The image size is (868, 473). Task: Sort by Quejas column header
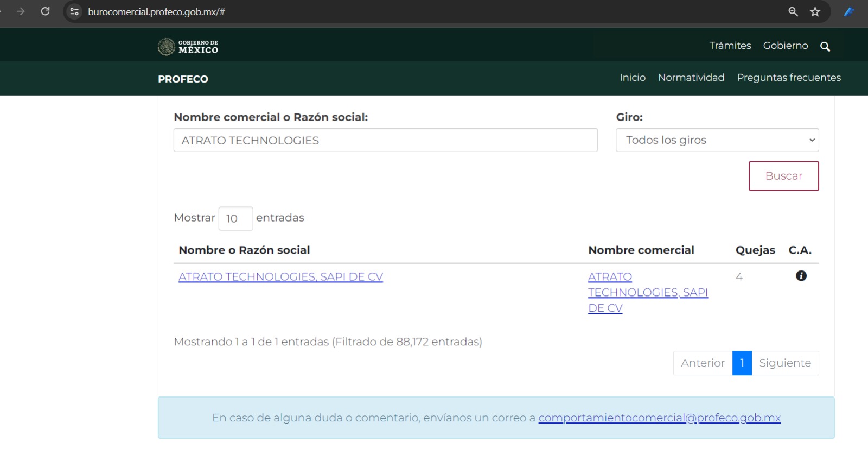(x=755, y=250)
